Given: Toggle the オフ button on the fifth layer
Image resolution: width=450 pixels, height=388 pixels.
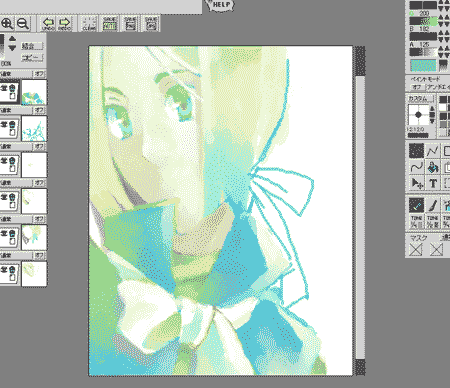Looking at the screenshot, I should click(39, 219).
